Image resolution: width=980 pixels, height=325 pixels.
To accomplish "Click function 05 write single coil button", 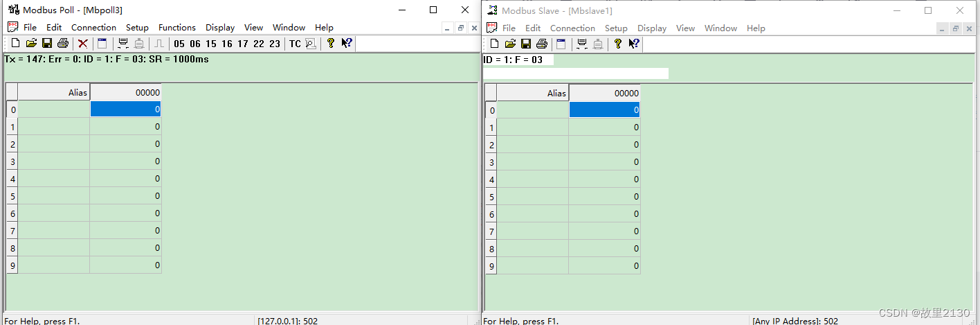I will pyautogui.click(x=180, y=44).
